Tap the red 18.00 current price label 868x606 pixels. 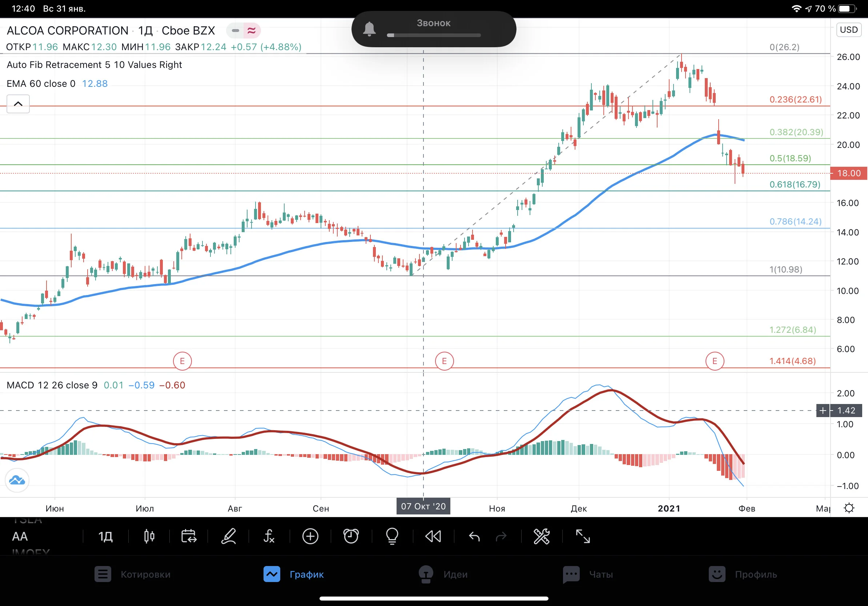click(849, 173)
